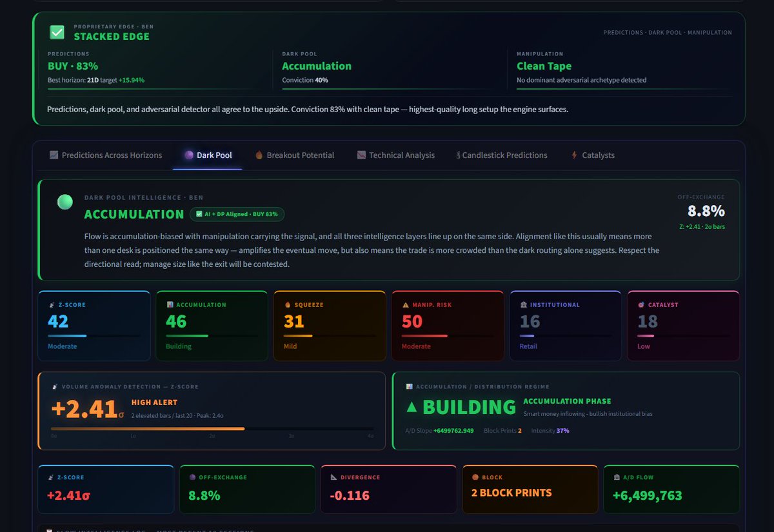Click the bomb icon on the CATALYST 18 card
The height and width of the screenshot is (532, 774).
pos(641,305)
